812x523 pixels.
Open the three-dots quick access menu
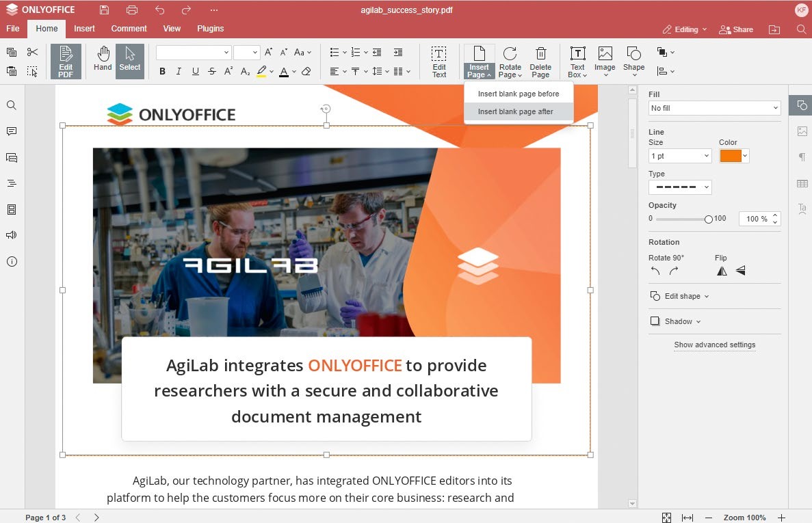pyautogui.click(x=214, y=10)
